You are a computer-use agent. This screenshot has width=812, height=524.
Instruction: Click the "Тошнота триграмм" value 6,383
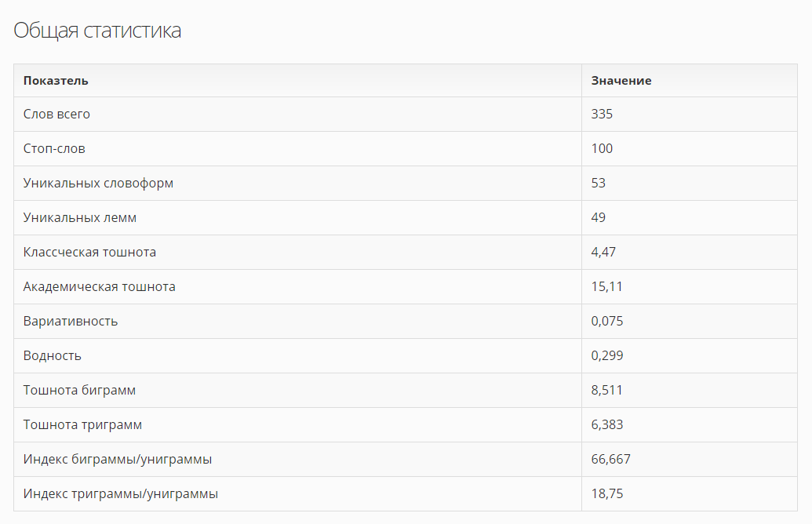(x=607, y=425)
